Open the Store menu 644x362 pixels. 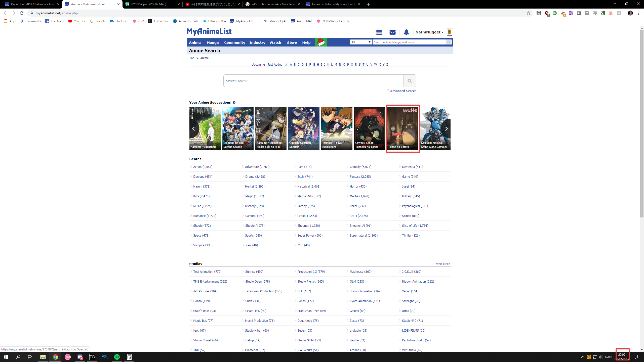(x=292, y=42)
